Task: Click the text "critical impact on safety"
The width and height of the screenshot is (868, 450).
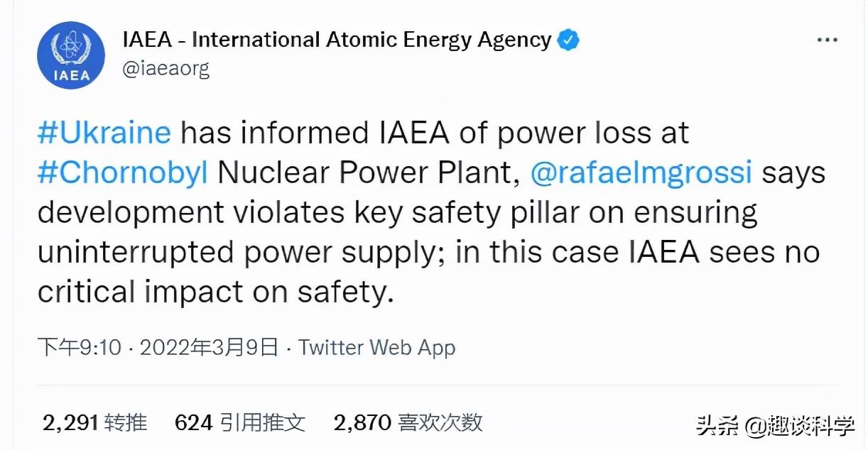Action: (x=215, y=292)
